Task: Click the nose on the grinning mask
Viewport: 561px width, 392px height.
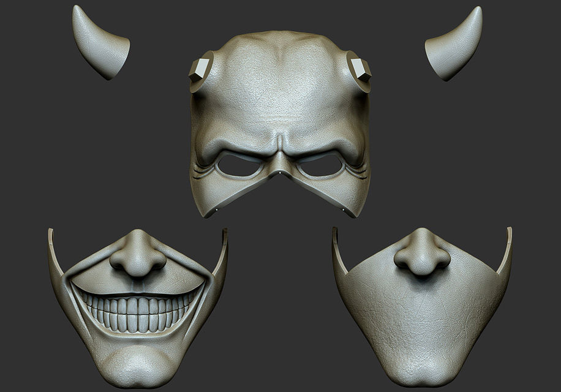Action: pos(138,253)
